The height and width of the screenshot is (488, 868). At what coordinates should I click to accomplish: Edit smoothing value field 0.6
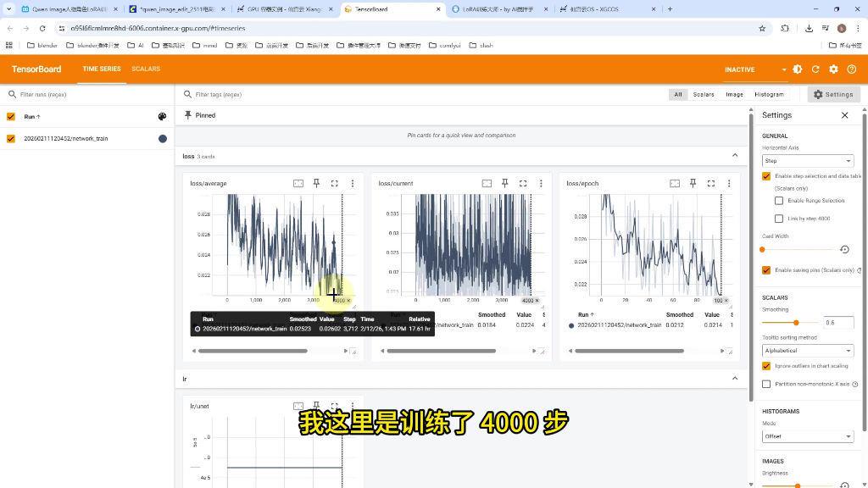pyautogui.click(x=838, y=323)
